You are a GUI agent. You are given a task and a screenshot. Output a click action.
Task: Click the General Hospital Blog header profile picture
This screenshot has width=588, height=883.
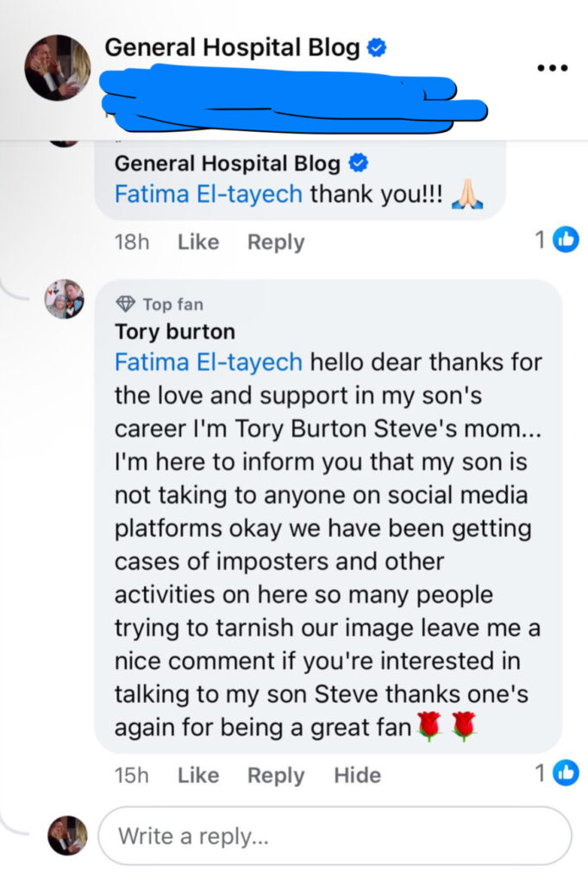pyautogui.click(x=58, y=67)
